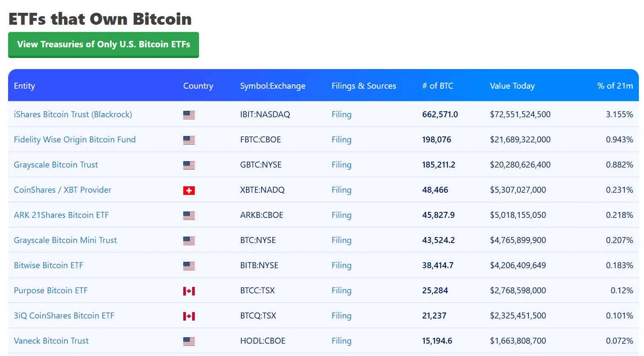
Task: Click the 48,466 BTC value
Action: pyautogui.click(x=435, y=190)
